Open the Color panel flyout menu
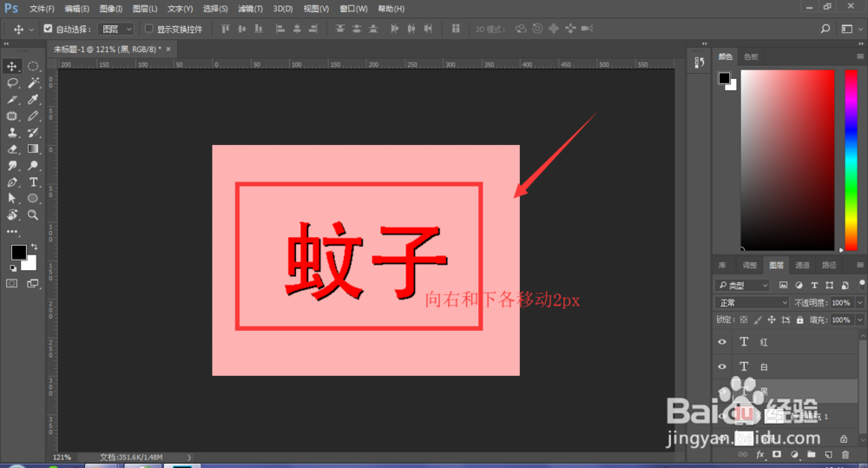Image resolution: width=868 pixels, height=468 pixels. point(859,56)
